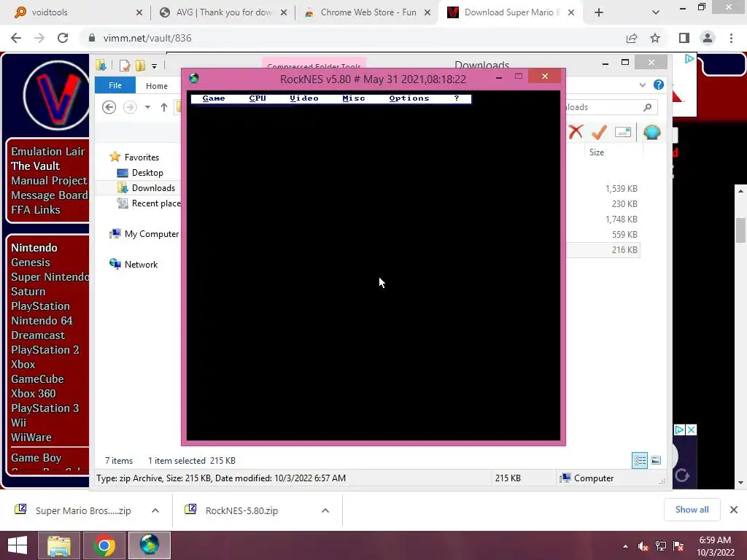This screenshot has width=747, height=560.
Task: Switch to the Chrome Web Store tab
Action: [368, 12]
